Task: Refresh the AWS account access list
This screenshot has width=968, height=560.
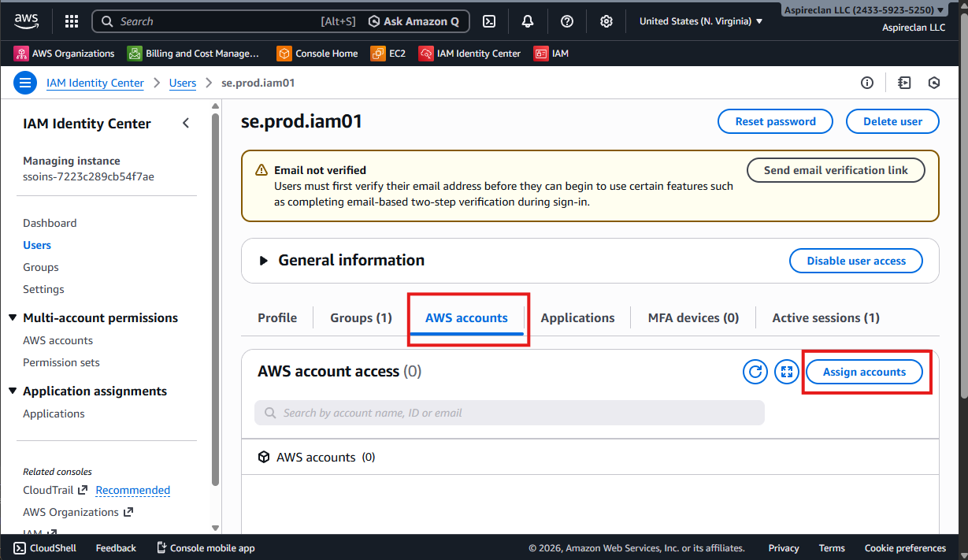Action: (x=755, y=372)
